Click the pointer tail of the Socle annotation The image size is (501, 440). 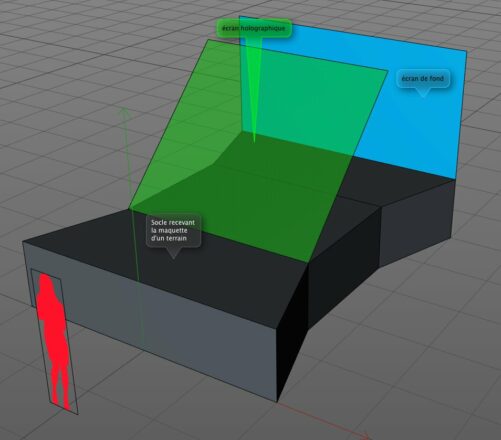(173, 253)
